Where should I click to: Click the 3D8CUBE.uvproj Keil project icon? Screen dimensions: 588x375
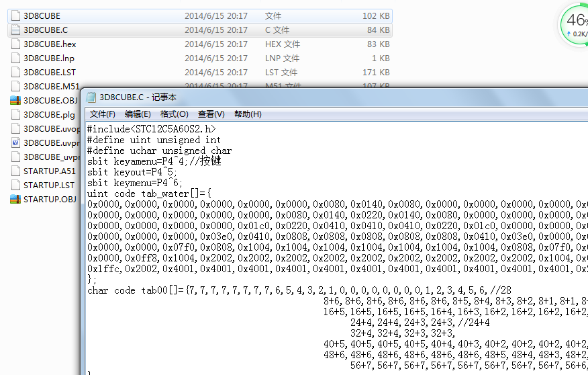click(15, 142)
